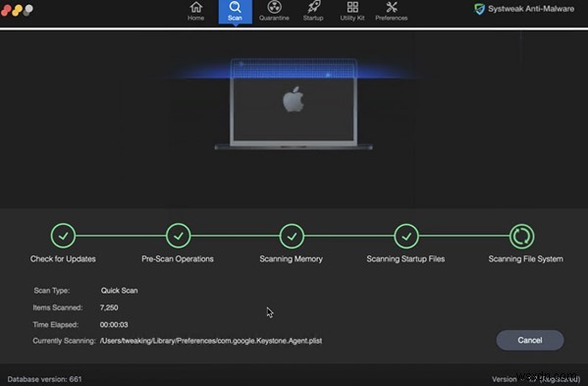Click the Pre-Scan Operations checkmark icon
Image resolution: width=588 pixels, height=386 pixels.
178,236
